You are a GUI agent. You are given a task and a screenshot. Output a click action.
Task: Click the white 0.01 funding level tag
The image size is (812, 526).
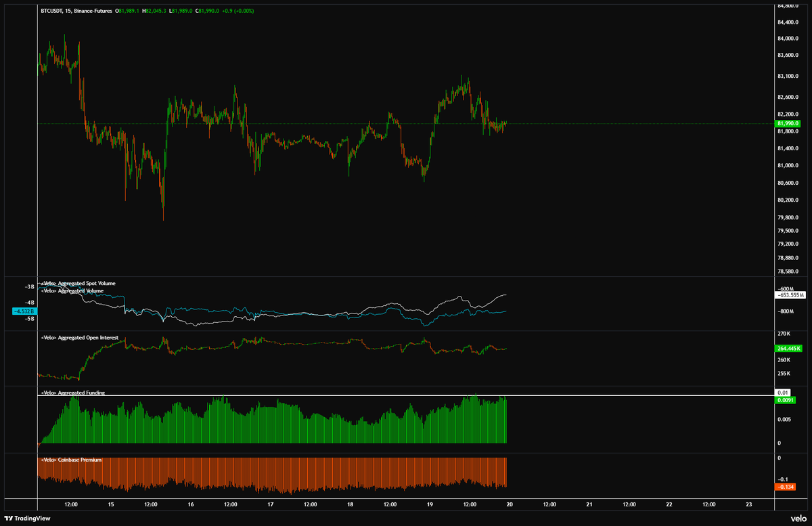pyautogui.click(x=783, y=393)
